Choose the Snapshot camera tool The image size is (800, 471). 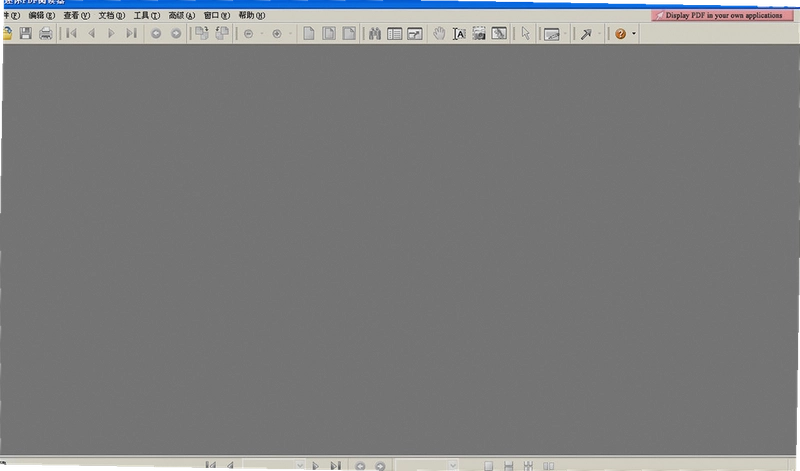pos(479,34)
